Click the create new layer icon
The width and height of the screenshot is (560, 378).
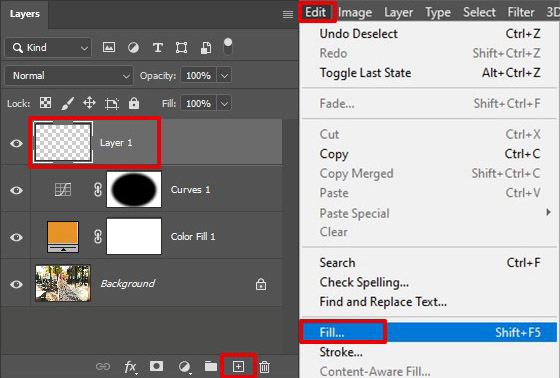[238, 366]
